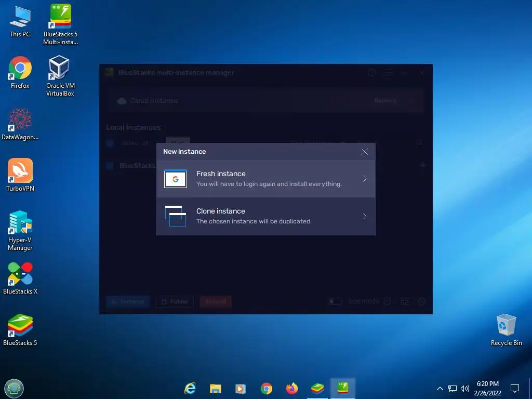The image size is (532, 399).
Task: Open network status in the system tray
Action: (x=453, y=389)
